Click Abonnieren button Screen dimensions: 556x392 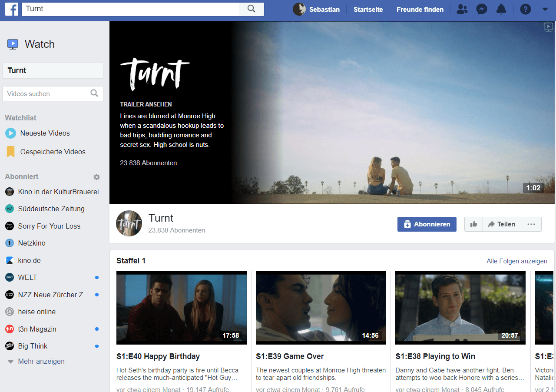(x=427, y=224)
